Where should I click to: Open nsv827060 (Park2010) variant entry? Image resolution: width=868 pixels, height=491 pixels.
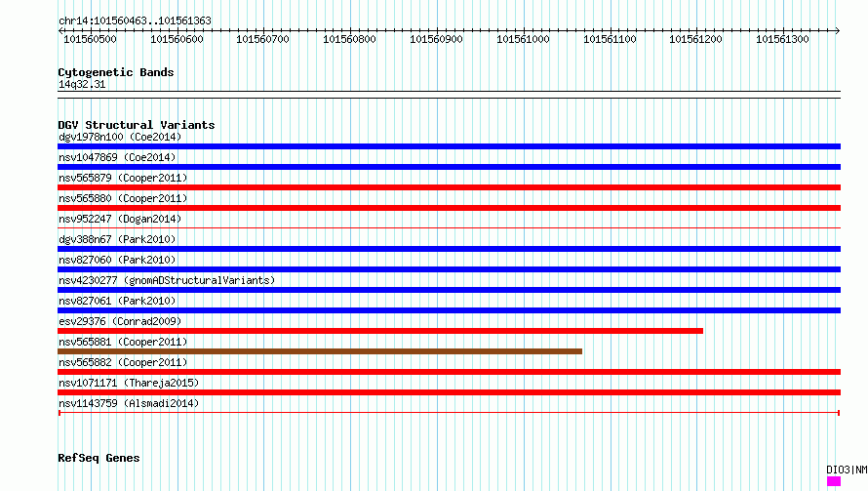point(117,260)
